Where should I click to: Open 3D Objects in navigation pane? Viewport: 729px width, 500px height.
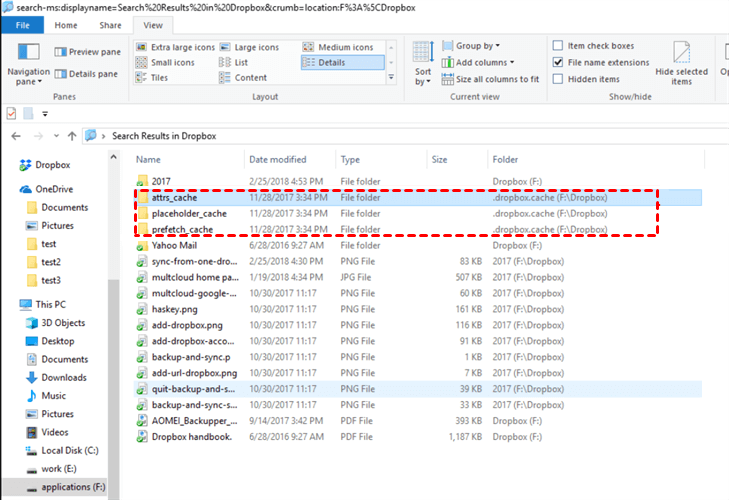pos(56,323)
